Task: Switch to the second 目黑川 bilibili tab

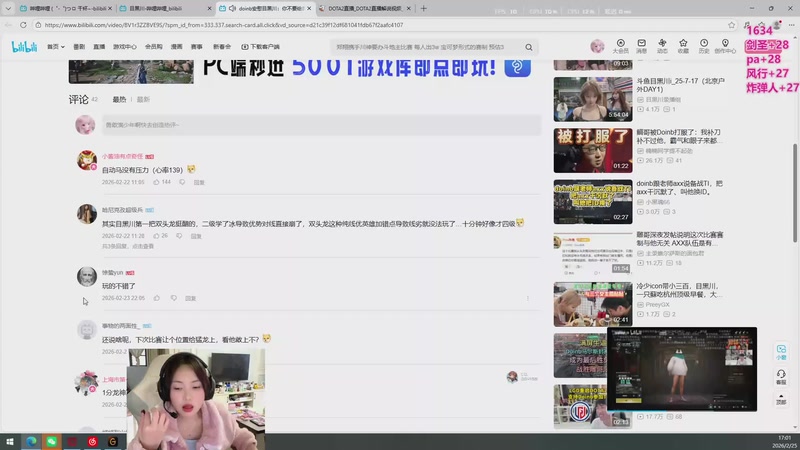Action: coord(163,9)
